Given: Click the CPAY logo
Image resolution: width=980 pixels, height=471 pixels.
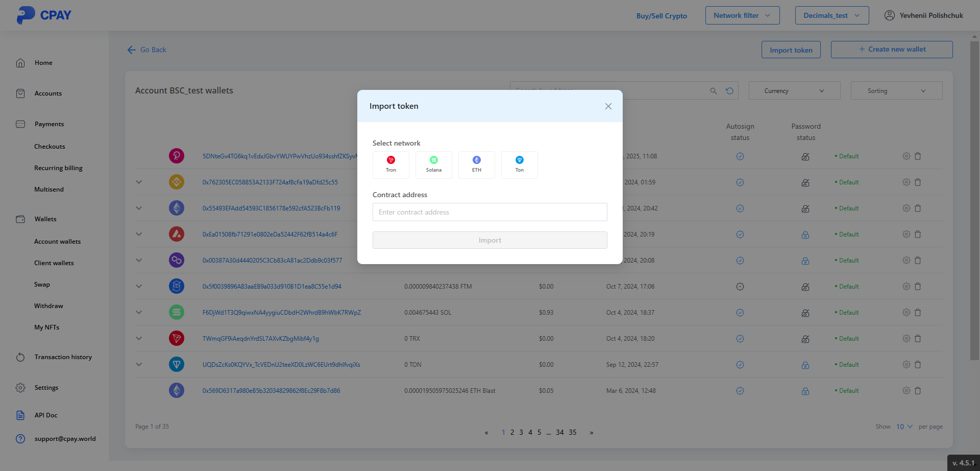Looking at the screenshot, I should pos(44,15).
